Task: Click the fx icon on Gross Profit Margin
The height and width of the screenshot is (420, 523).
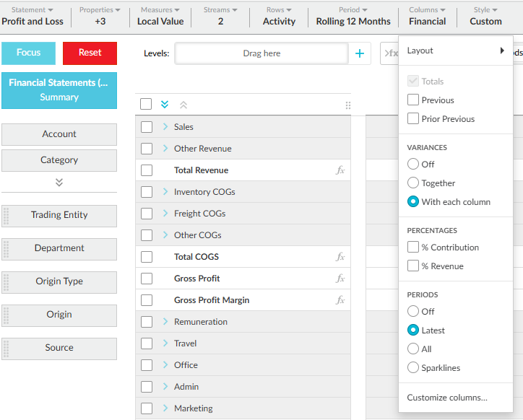Action: 340,300
